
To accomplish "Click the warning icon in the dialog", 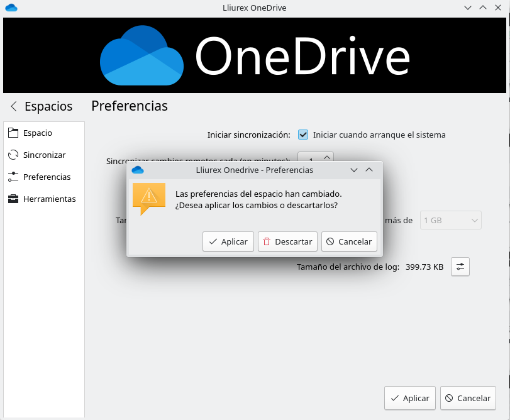I will pyautogui.click(x=149, y=198).
